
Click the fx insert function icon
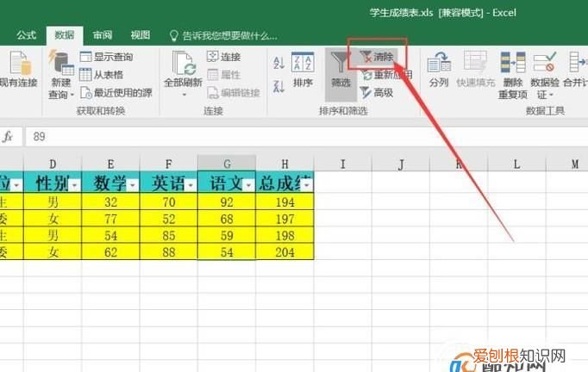[x=8, y=137]
